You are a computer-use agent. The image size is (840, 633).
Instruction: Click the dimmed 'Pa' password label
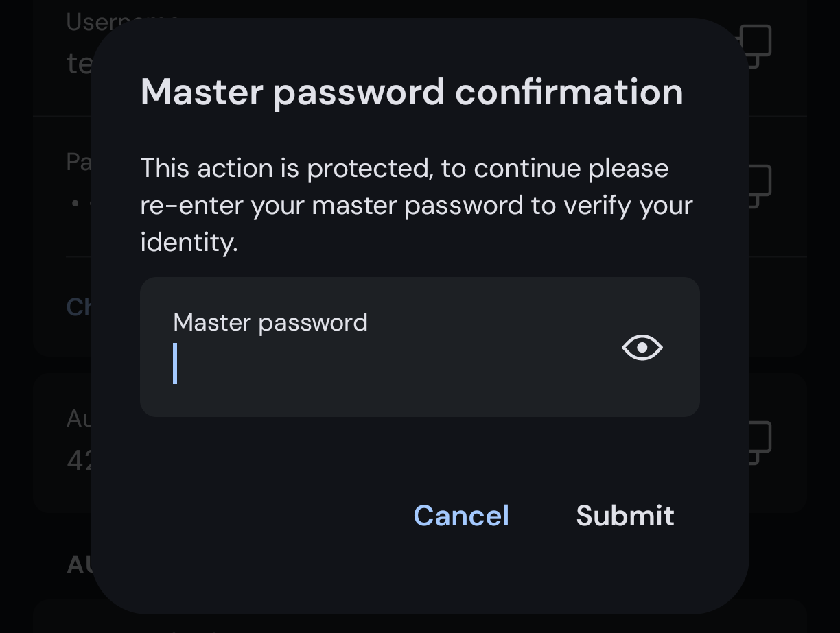78,162
